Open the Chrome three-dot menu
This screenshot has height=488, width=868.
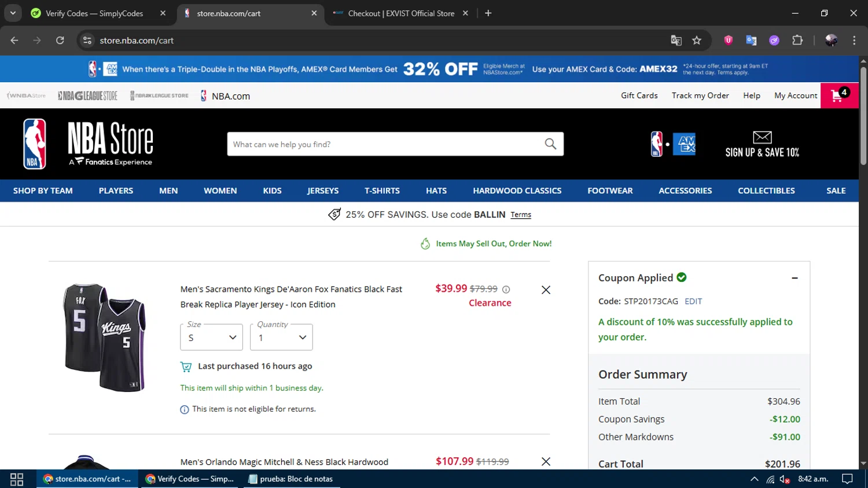[854, 41]
